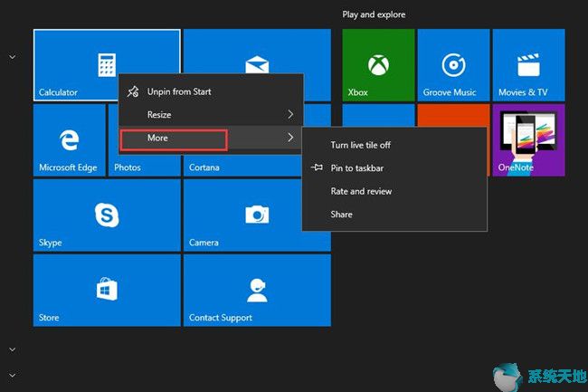Open the Groove Music tile
Image resolution: width=588 pixels, height=392 pixels.
(x=454, y=65)
